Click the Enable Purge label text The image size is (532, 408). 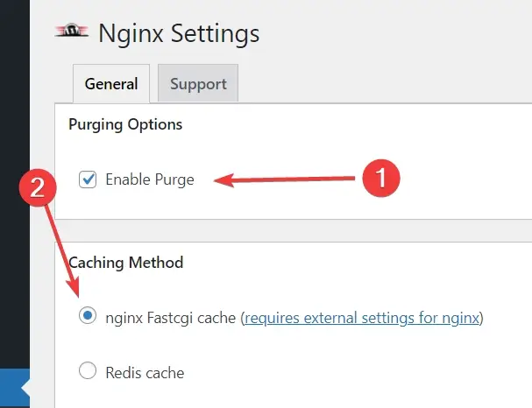coord(150,179)
